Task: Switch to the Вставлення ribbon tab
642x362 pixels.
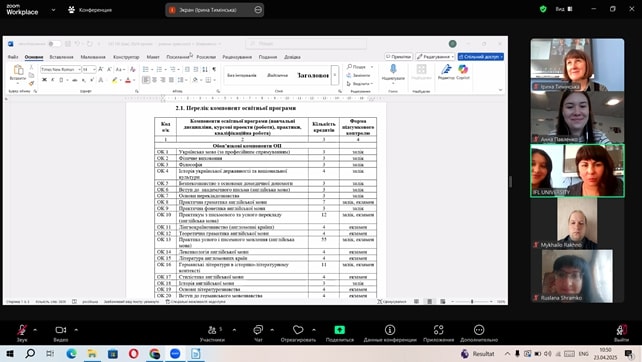Action: (61, 57)
